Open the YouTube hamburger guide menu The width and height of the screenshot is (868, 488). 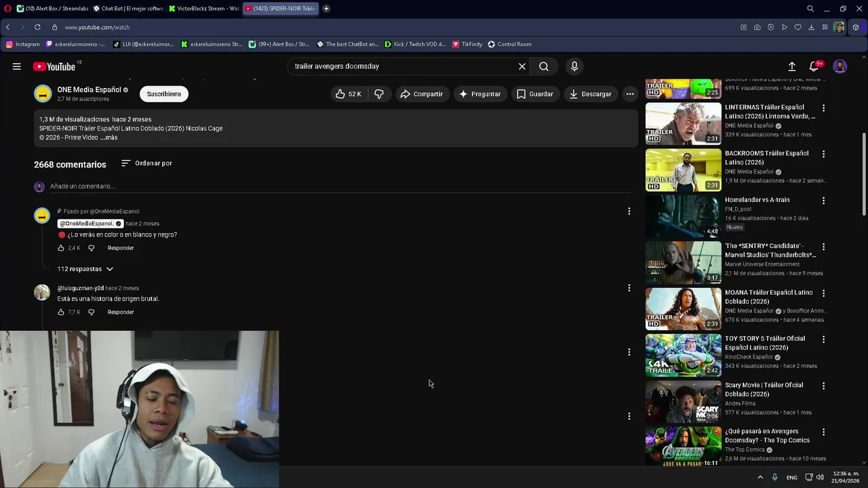click(x=16, y=66)
